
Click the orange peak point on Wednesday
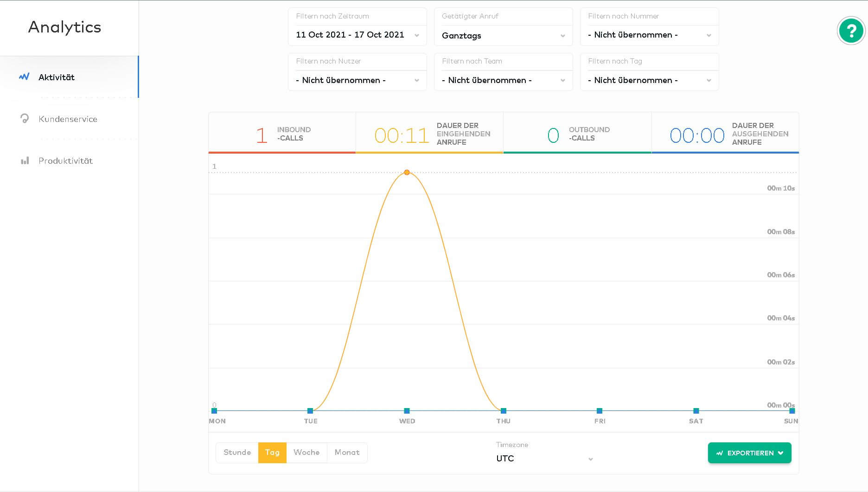407,173
